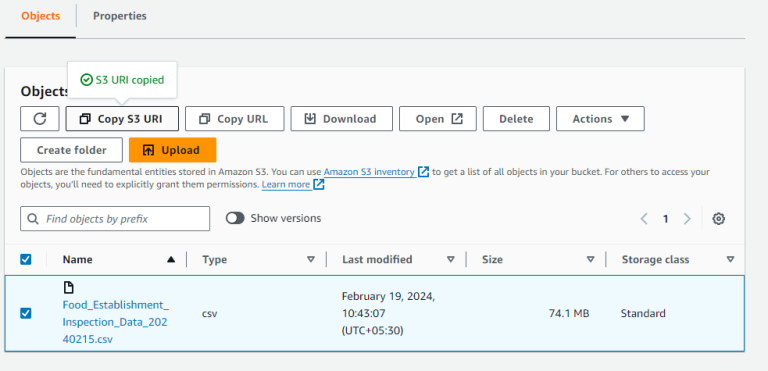Copy the object URL

click(235, 119)
